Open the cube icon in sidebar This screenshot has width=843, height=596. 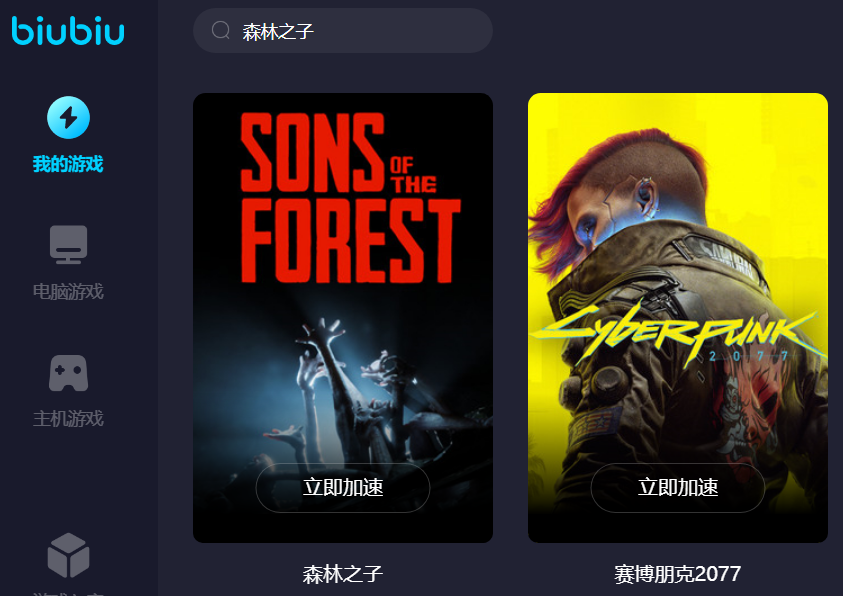tap(68, 555)
